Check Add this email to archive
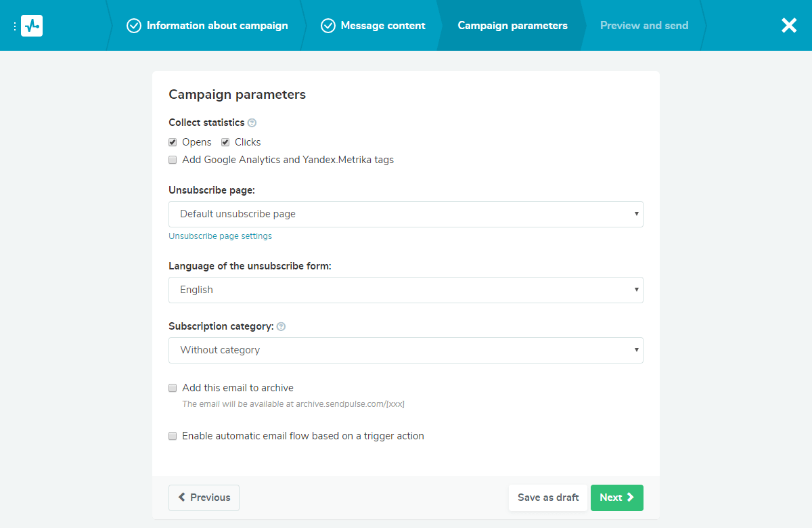The image size is (812, 528). 173,388
